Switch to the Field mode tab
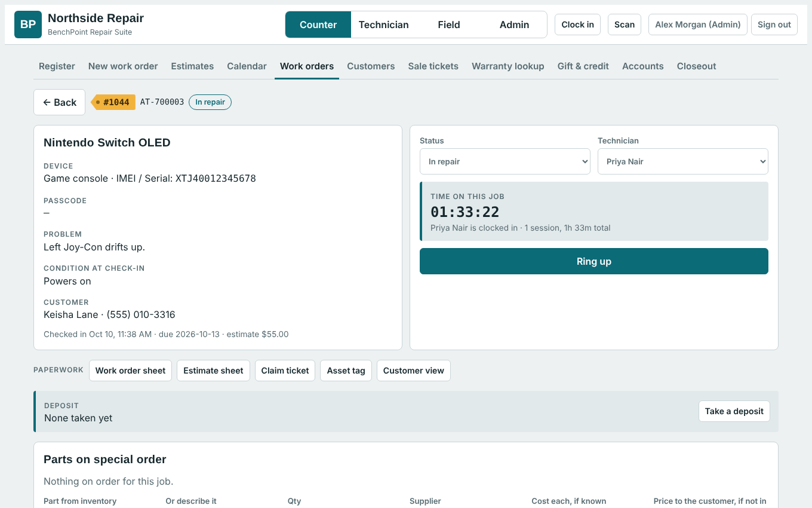 tap(449, 25)
